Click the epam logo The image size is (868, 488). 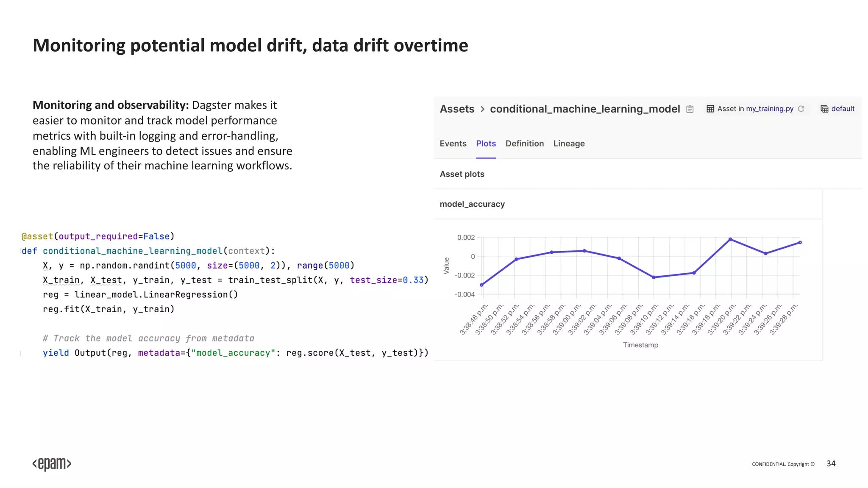[x=52, y=464]
